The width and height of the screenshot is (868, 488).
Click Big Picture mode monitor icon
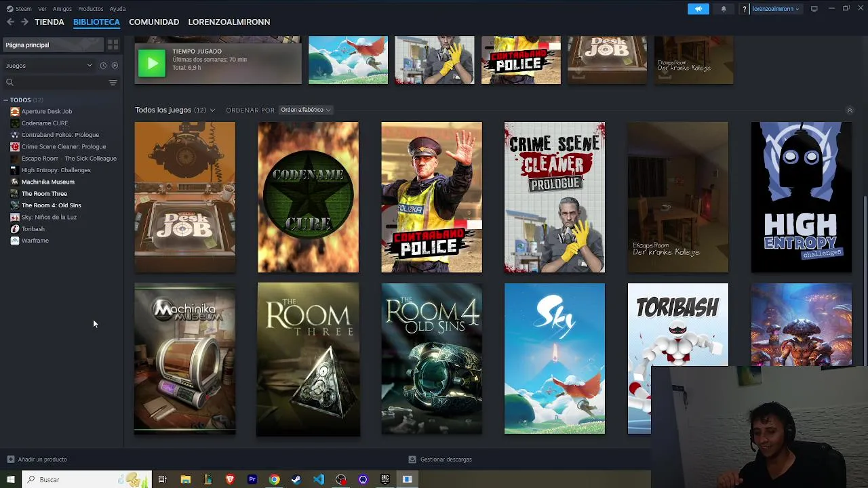(x=814, y=9)
